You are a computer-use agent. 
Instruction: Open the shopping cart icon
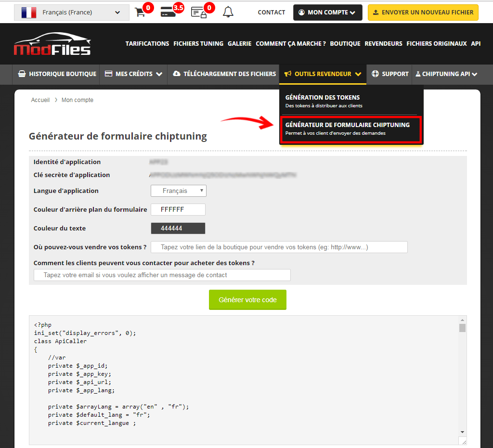click(140, 13)
